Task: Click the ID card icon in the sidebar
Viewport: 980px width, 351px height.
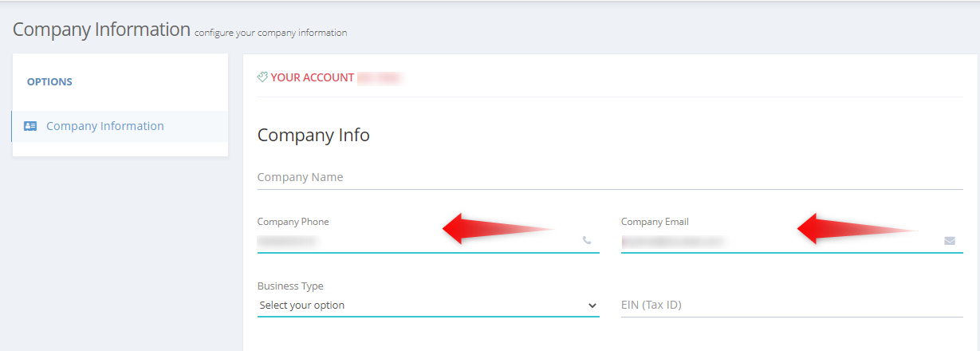Action: point(30,126)
